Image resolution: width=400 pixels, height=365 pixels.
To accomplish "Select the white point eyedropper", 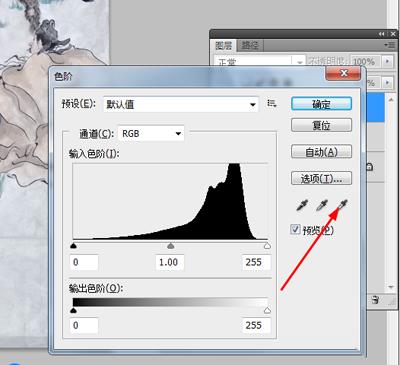I will coord(342,205).
